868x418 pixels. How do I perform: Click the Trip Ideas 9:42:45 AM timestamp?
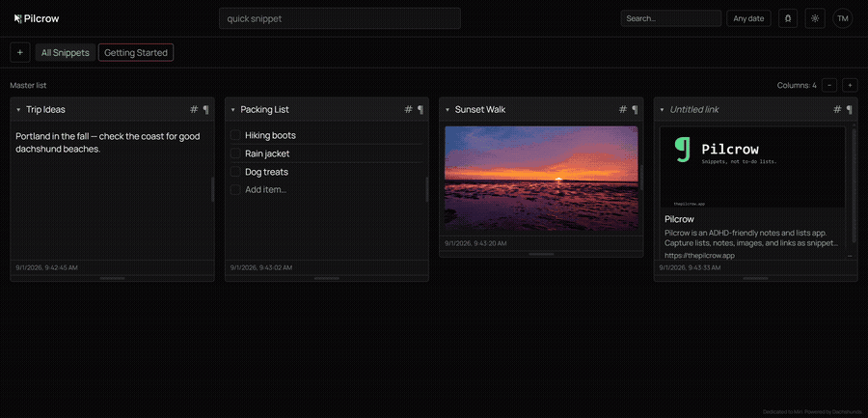(x=46, y=267)
